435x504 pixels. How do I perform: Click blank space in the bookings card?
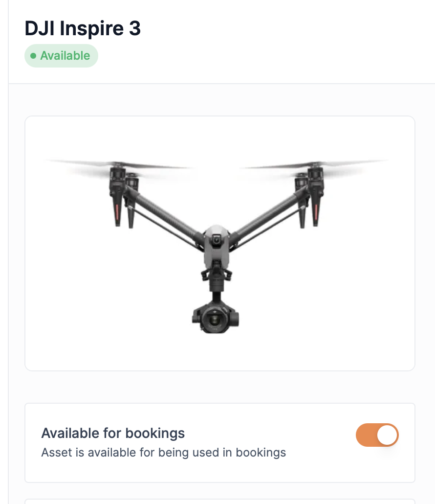click(318, 465)
